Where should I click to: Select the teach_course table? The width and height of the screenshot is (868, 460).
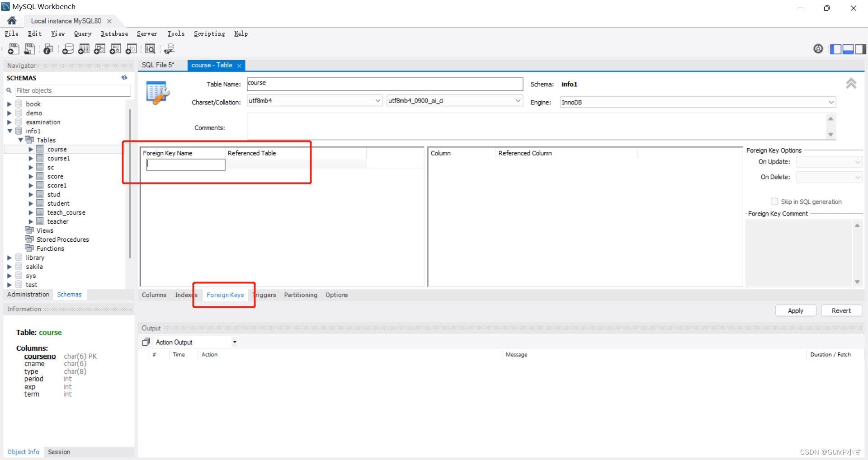[x=66, y=212]
